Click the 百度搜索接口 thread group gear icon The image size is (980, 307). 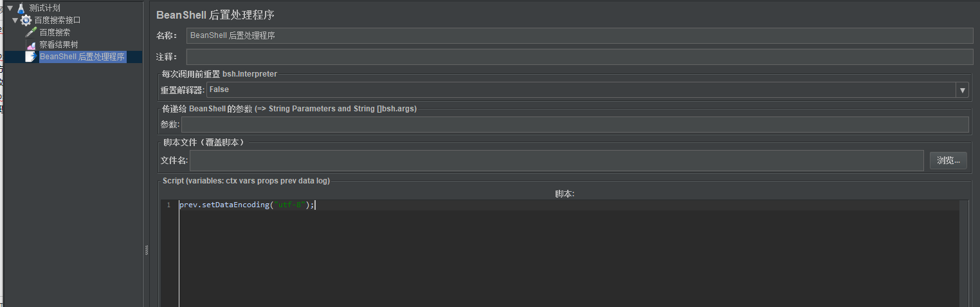26,21
